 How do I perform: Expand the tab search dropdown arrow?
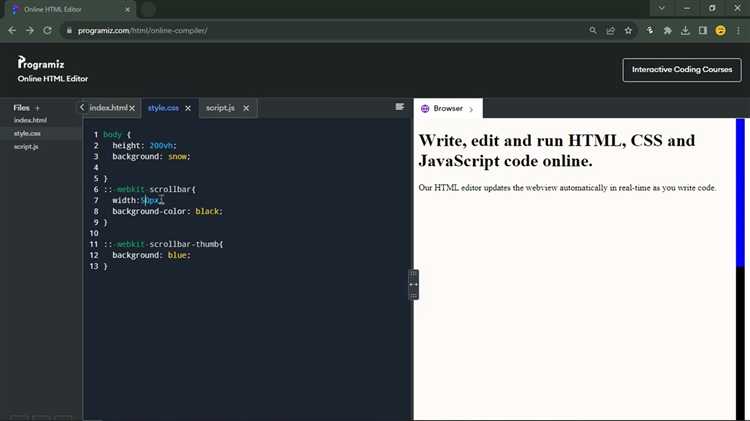pyautogui.click(x=662, y=8)
